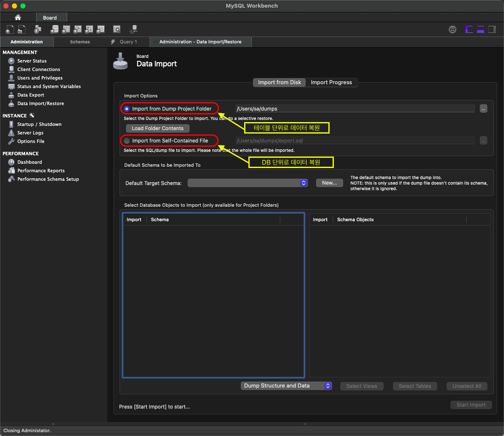Screen dimensions: 504x436
Task: Search table data toolbar icon
Action: [117, 30]
